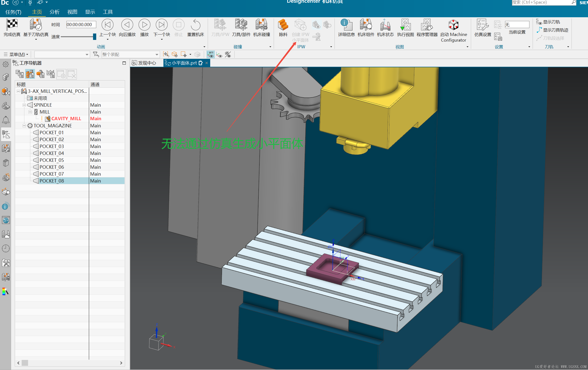Click the title bar back arrow icon
The width and height of the screenshot is (588, 370).
tap(15, 2)
